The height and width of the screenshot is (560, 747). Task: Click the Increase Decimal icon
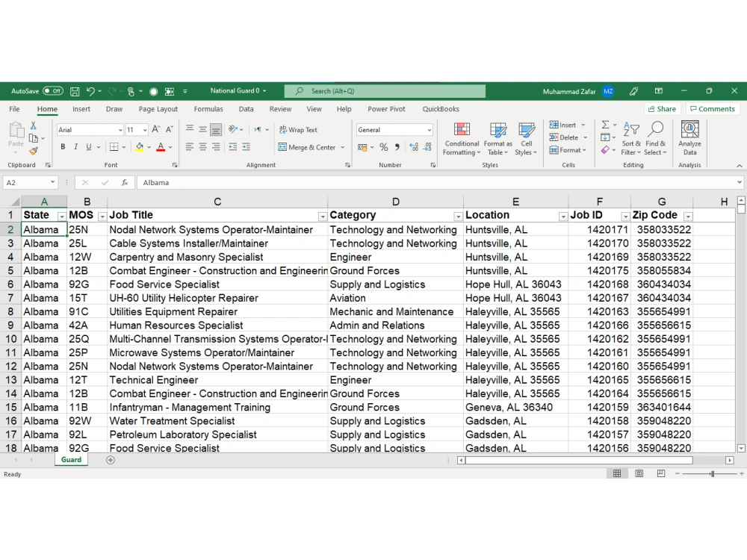(414, 147)
